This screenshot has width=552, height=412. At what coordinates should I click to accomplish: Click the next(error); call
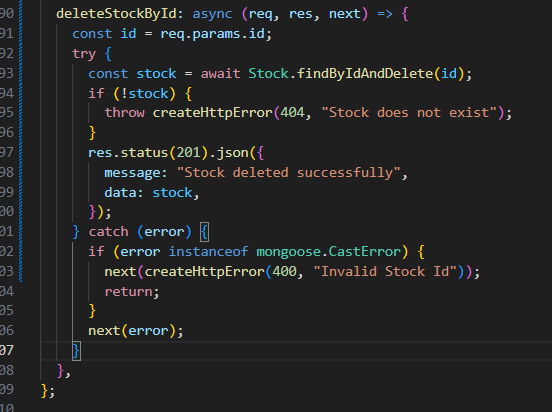pyautogui.click(x=136, y=331)
